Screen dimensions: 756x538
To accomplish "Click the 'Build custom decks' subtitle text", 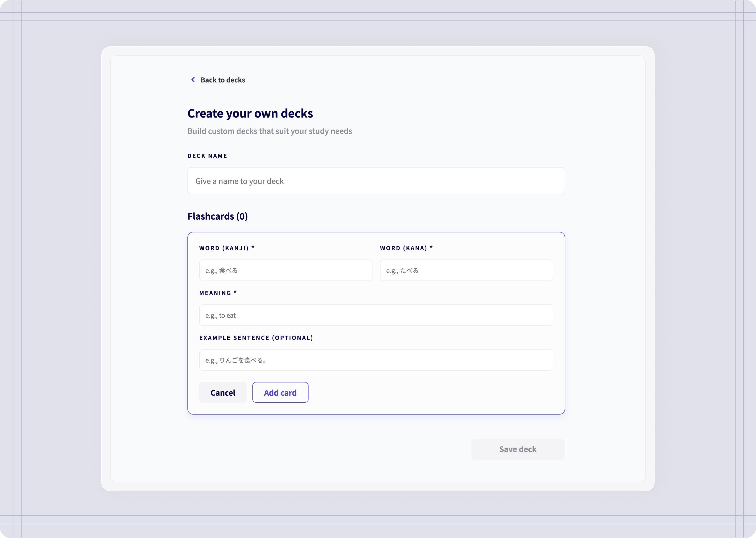I will click(269, 131).
